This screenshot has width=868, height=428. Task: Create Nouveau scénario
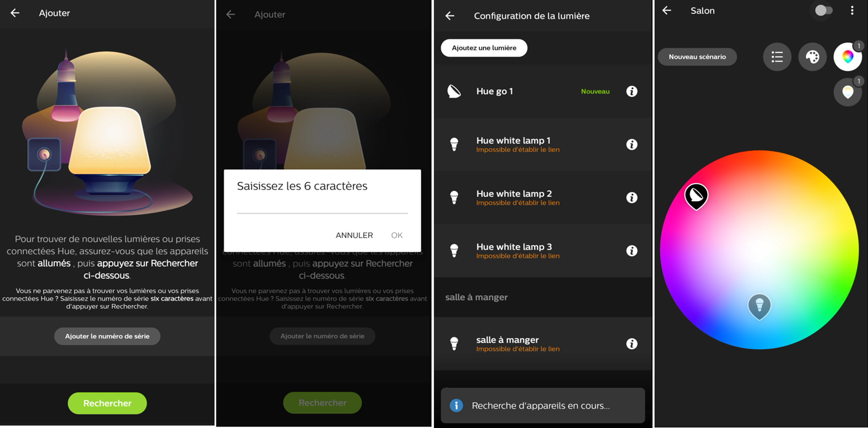(697, 57)
